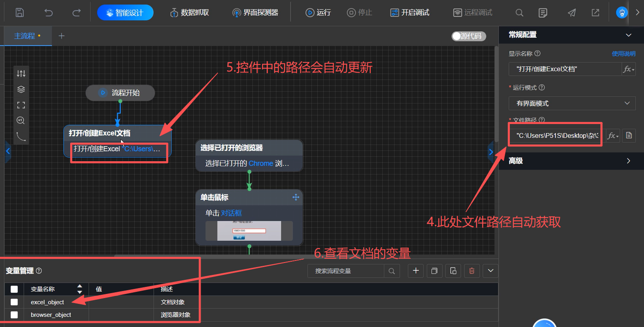Viewport: 644px width, 327px height.
Task: Select 选择已打开的浏览器 node
Action: 249,155
